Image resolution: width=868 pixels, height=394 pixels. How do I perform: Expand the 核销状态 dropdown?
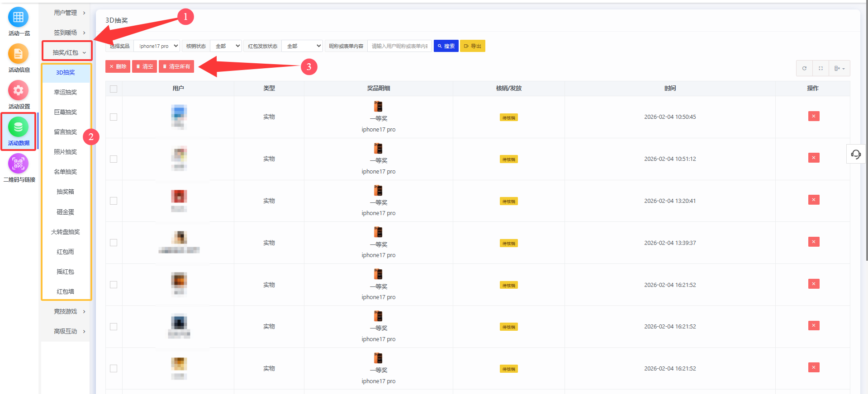click(x=226, y=46)
